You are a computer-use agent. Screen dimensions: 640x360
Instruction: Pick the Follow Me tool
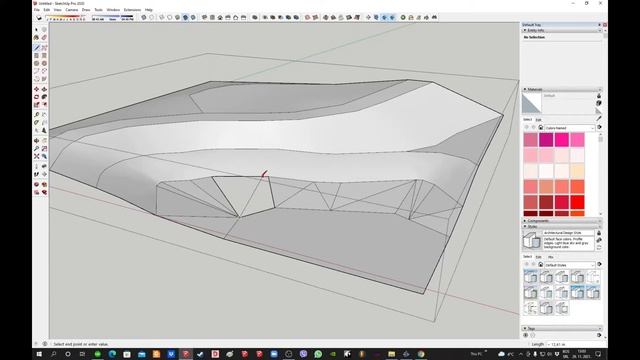click(44, 97)
